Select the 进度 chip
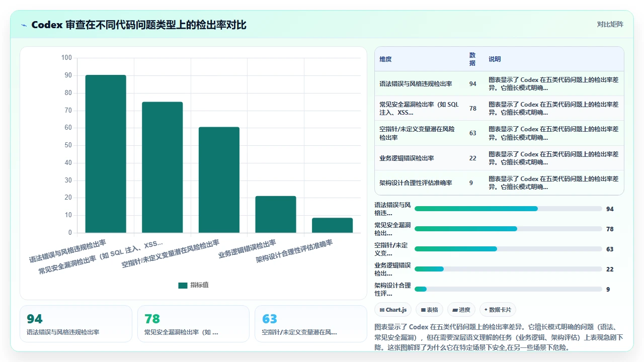The width and height of the screenshot is (644, 362). 461,310
